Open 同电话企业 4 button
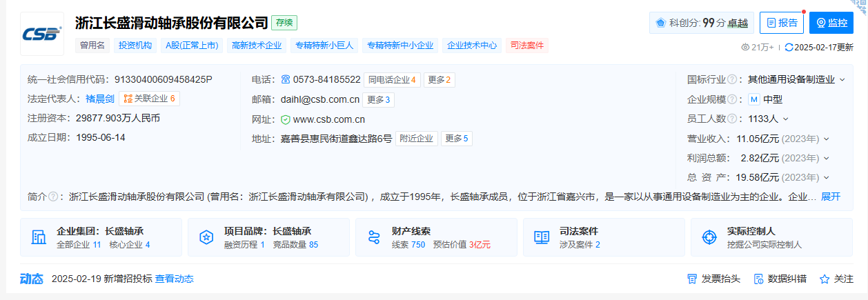Viewport: 868px width, 300px height. (x=392, y=79)
